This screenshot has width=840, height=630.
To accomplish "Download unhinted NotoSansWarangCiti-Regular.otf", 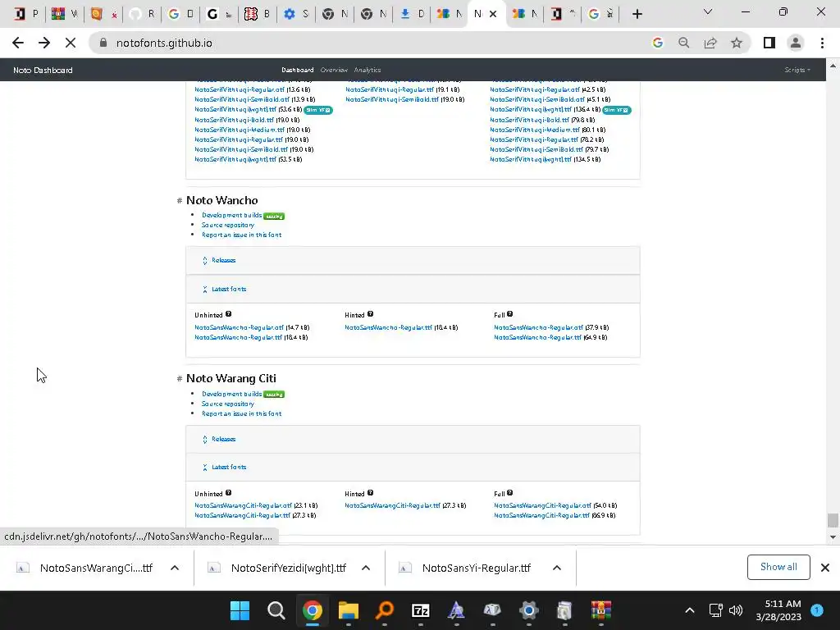I will tap(243, 505).
